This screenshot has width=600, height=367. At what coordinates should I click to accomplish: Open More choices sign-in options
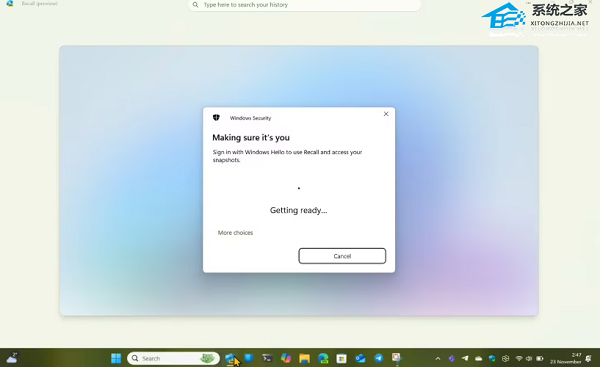point(235,233)
